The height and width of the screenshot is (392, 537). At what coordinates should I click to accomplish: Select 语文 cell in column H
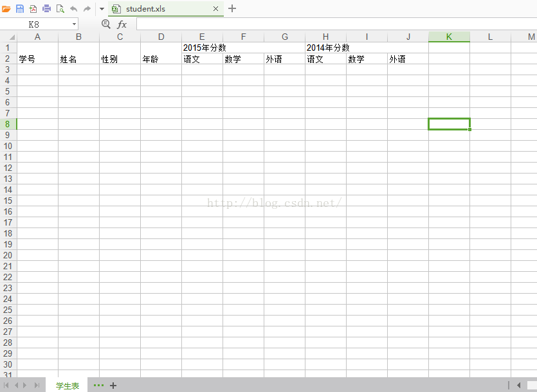coord(325,59)
